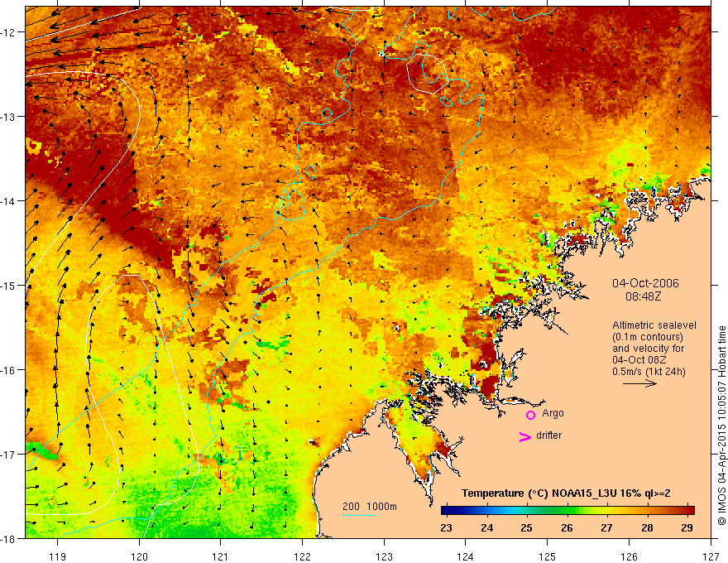Click the cyan 200 1000m depth contour line sample
Viewport: 728px width, 563px height.
click(359, 515)
